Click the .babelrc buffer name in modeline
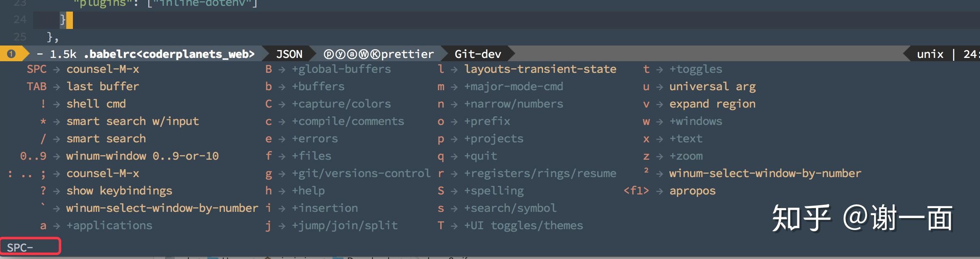The image size is (980, 259). coord(169,54)
